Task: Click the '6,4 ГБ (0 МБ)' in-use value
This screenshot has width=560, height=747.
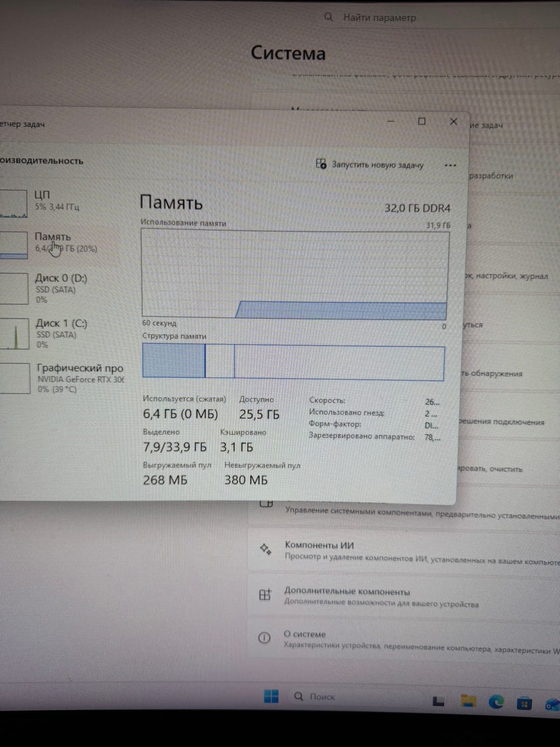Action: click(x=180, y=414)
